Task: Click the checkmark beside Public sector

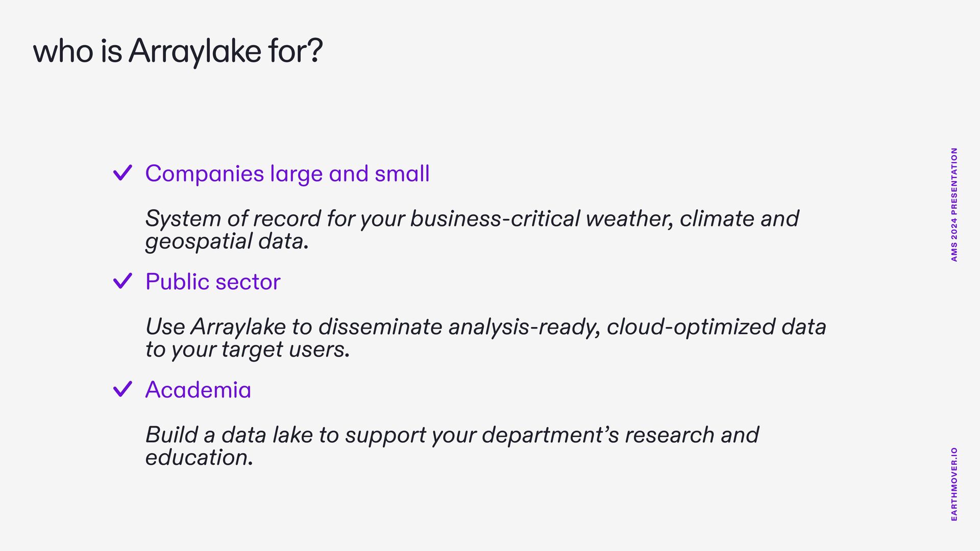Action: click(122, 281)
